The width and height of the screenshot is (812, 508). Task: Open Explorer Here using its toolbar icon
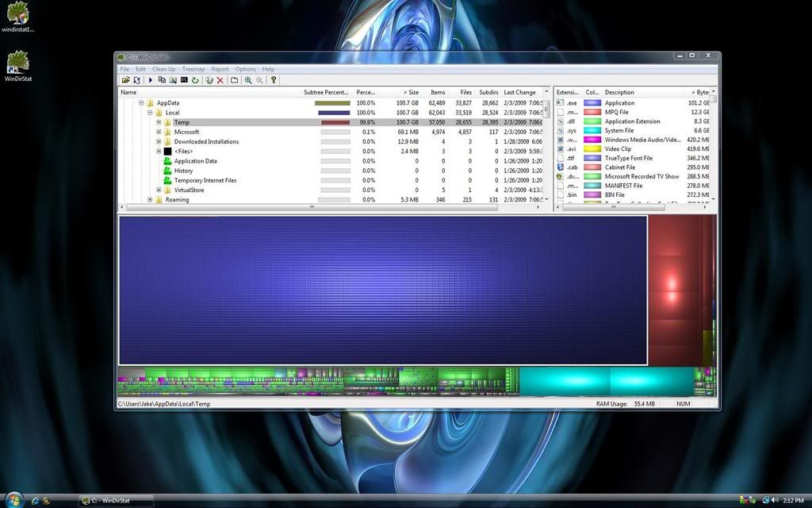172,81
